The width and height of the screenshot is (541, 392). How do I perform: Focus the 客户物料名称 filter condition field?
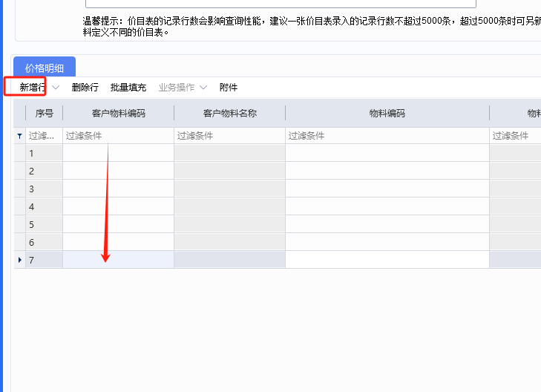(x=230, y=136)
